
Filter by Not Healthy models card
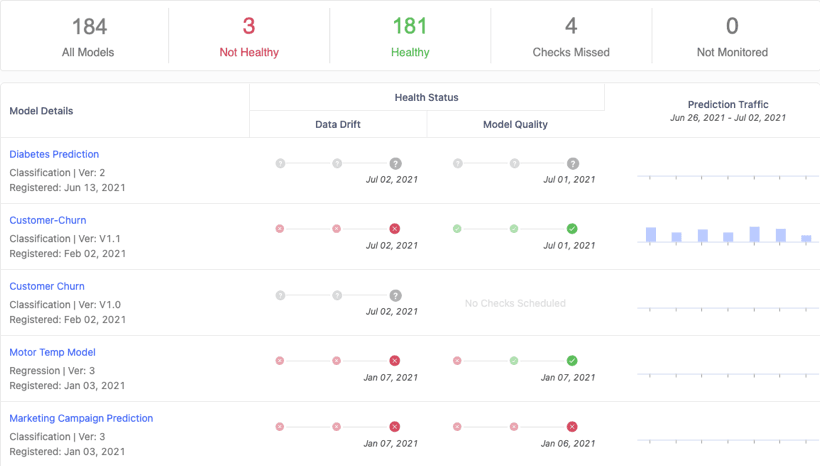pyautogui.click(x=249, y=37)
